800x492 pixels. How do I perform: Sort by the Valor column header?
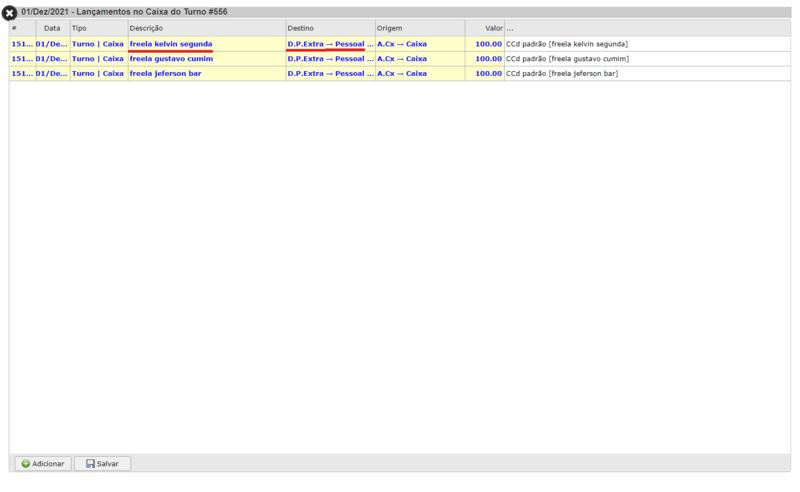click(485, 28)
